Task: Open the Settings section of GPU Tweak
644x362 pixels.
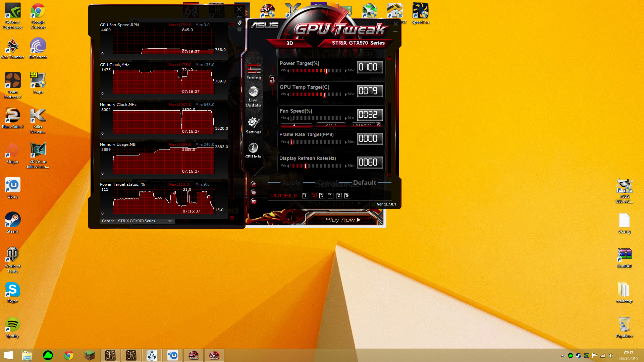Action: (253, 125)
